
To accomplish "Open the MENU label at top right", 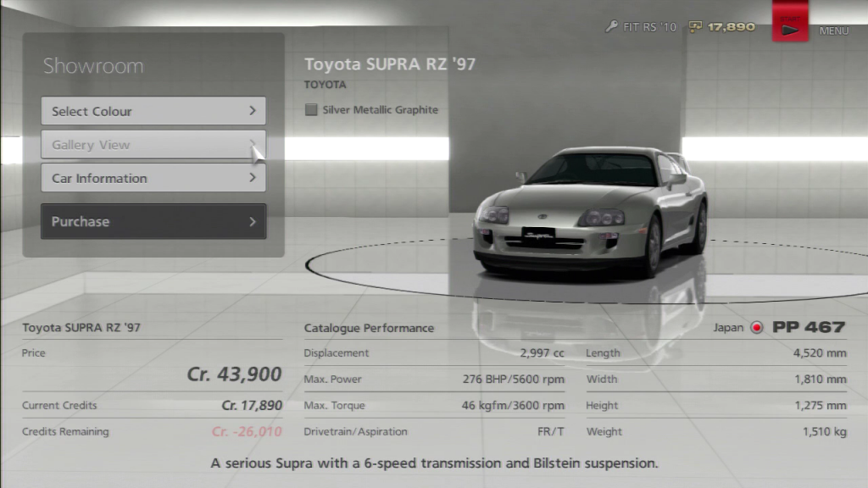I will pos(834,31).
